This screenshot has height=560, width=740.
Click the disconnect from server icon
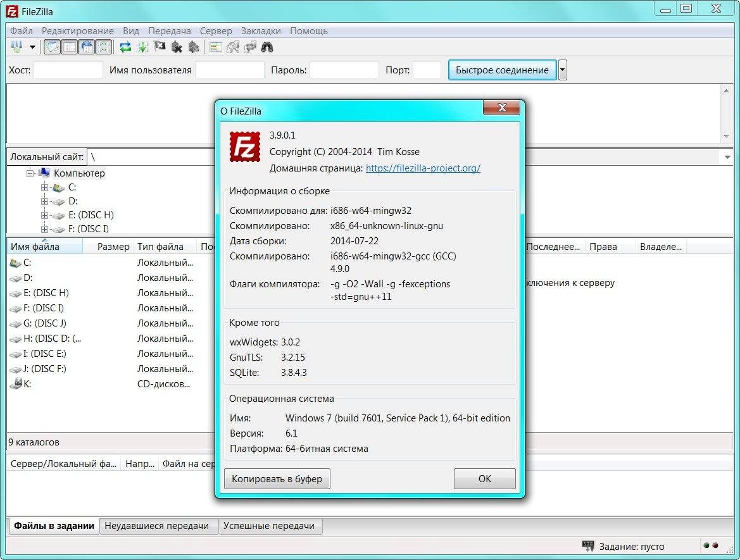(x=177, y=47)
